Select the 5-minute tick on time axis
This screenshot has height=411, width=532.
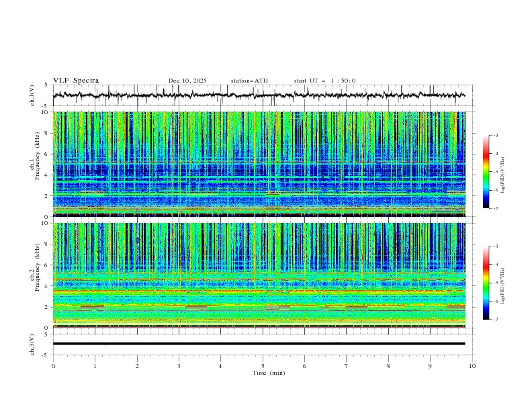(x=263, y=365)
